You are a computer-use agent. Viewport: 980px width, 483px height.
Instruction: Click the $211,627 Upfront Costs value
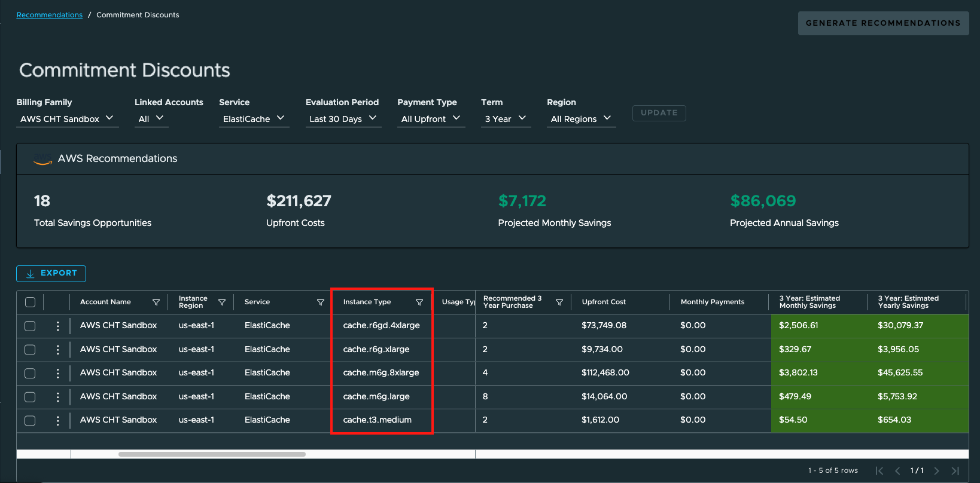pos(299,201)
